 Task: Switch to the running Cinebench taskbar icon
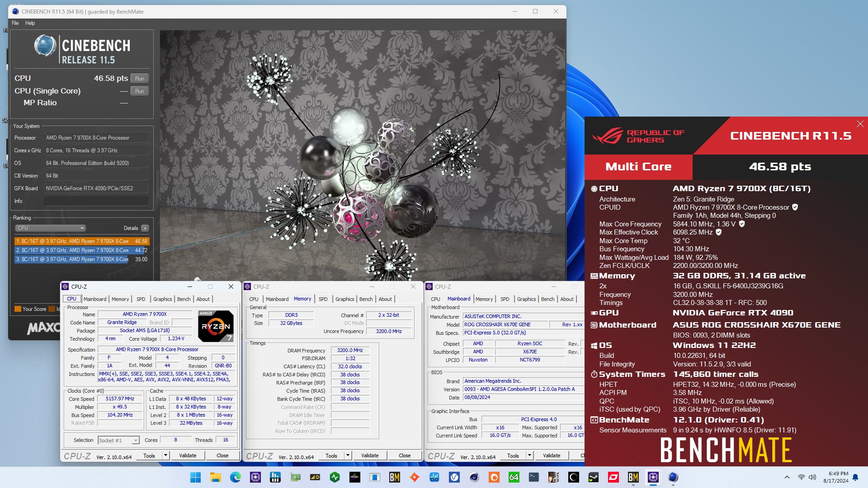click(673, 477)
